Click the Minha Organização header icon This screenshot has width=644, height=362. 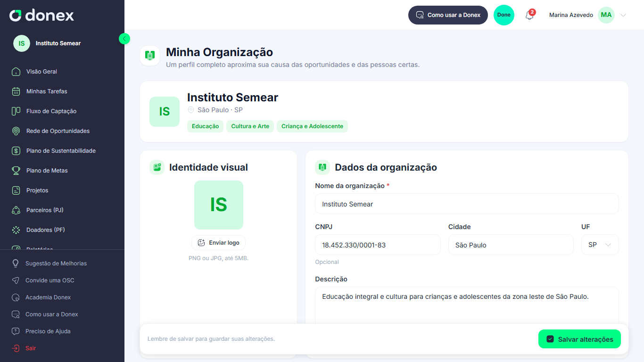(x=150, y=56)
